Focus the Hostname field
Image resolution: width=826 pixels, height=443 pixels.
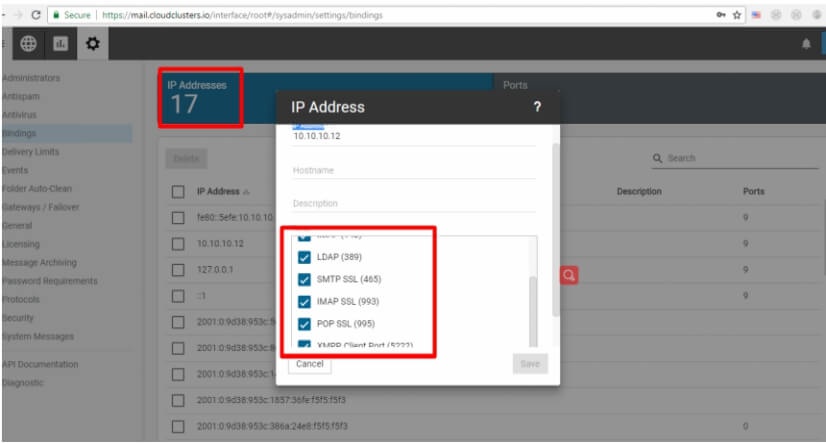pyautogui.click(x=414, y=171)
